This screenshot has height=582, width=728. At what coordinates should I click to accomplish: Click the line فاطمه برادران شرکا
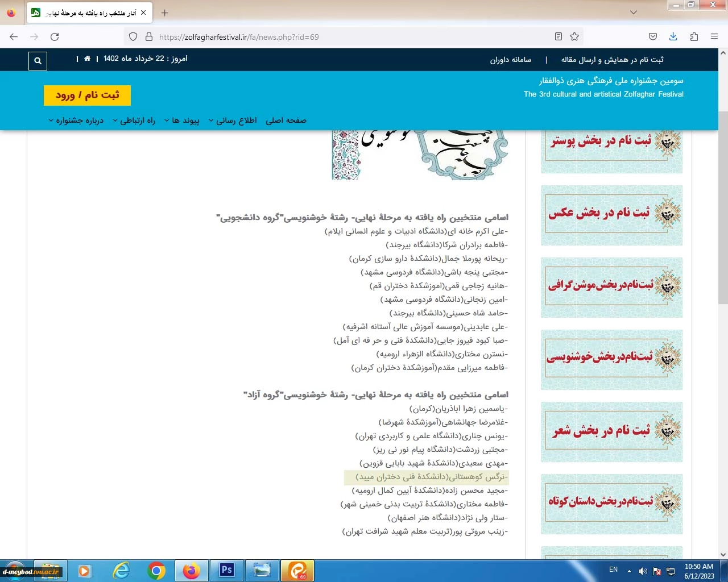(447, 245)
